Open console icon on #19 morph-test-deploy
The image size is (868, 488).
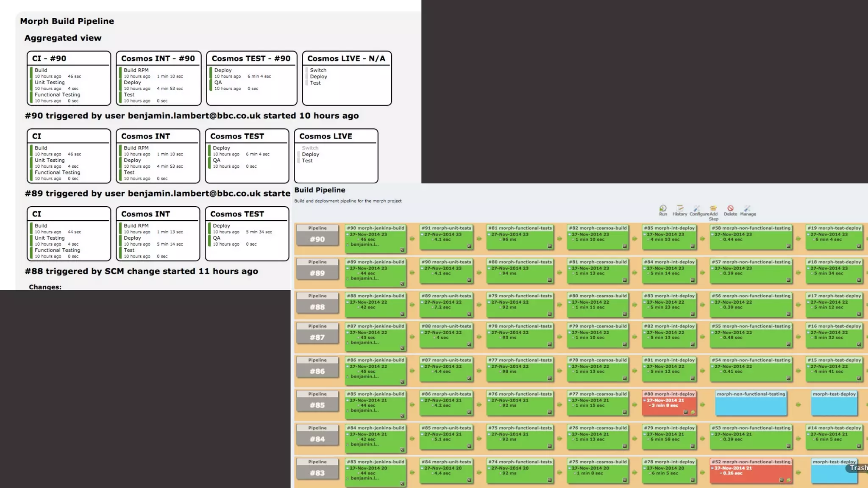click(859, 246)
